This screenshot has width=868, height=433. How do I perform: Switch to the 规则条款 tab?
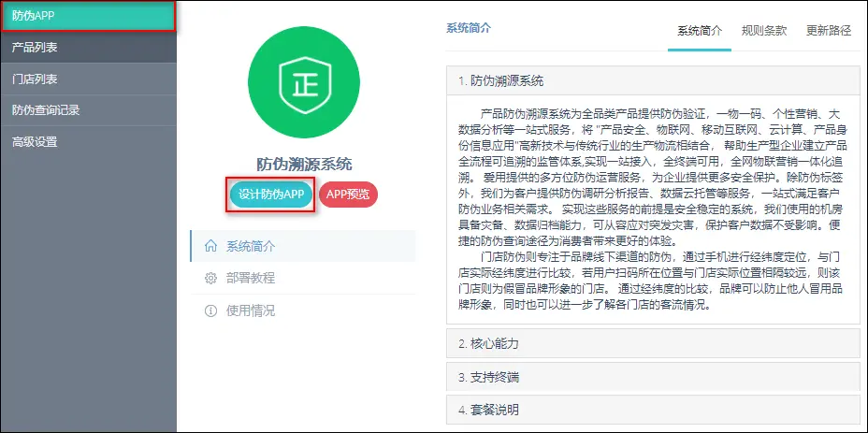(x=764, y=30)
